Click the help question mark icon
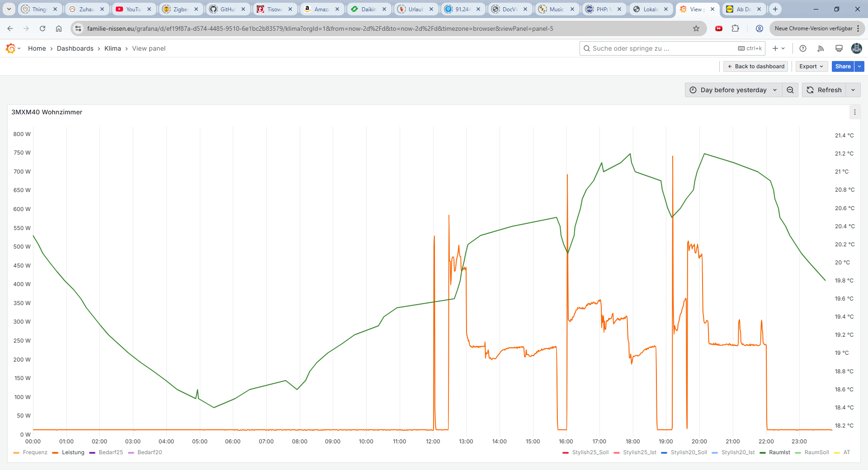This screenshot has width=868, height=470. [803, 48]
